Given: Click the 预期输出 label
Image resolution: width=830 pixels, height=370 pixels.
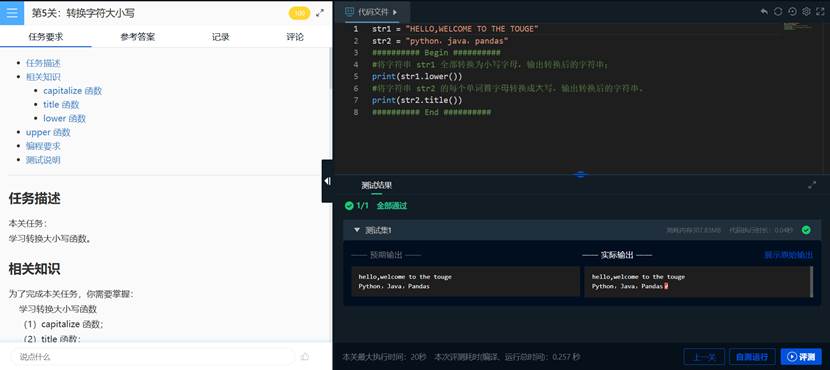Looking at the screenshot, I should [386, 255].
